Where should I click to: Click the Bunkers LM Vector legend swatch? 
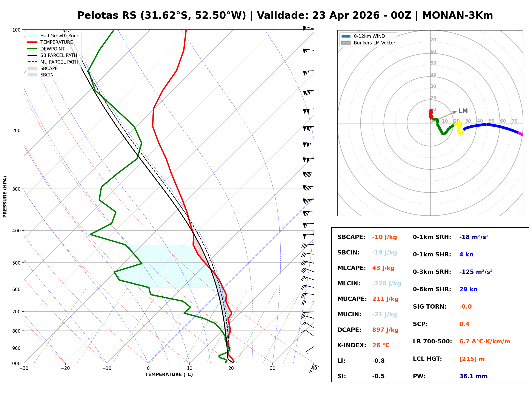346,43
